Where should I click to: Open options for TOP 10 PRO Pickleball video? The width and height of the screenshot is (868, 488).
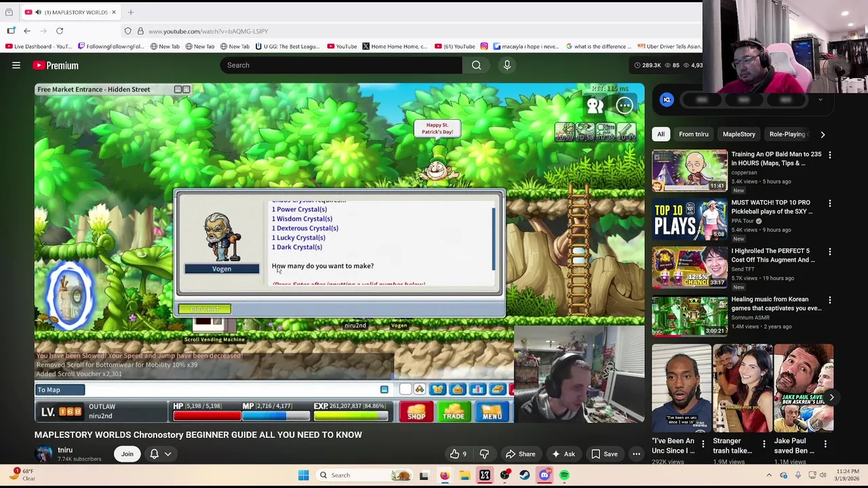829,203
